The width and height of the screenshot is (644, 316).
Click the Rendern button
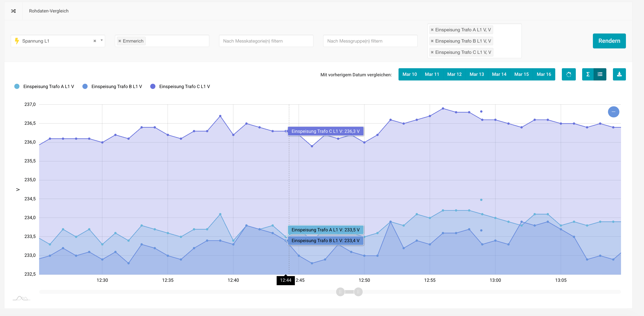pyautogui.click(x=609, y=41)
